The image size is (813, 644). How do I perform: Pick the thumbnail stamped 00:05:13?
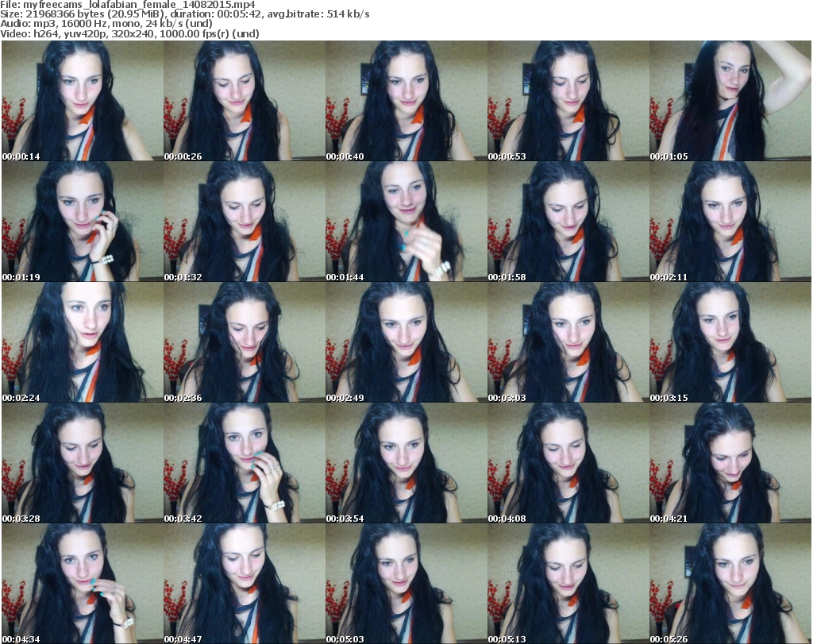coord(568,584)
